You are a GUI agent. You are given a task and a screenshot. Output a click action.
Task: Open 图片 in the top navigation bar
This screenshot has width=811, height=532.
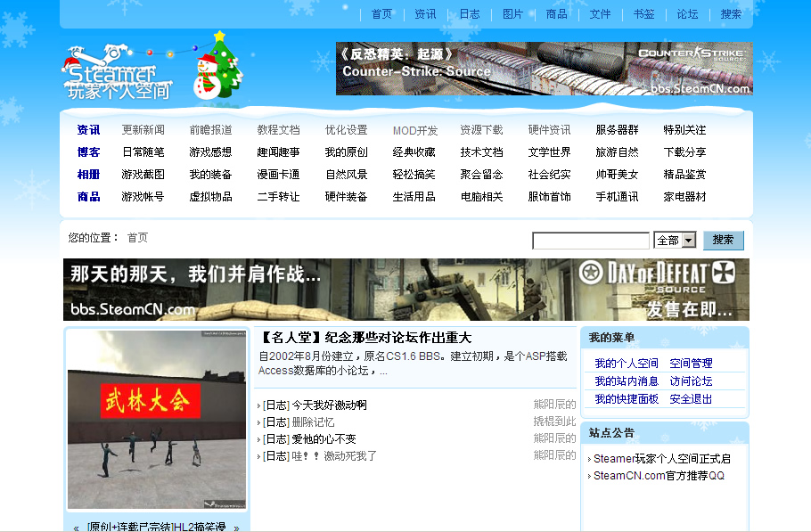coord(513,14)
